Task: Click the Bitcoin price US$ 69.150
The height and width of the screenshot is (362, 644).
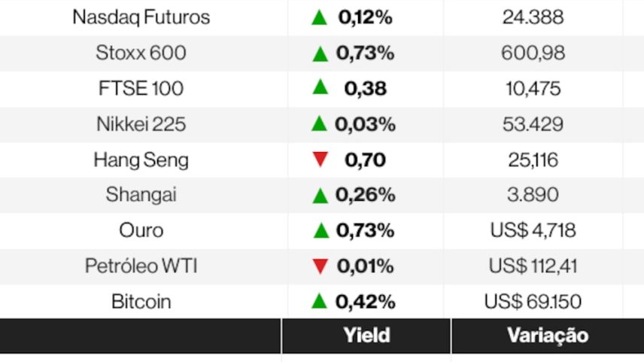Action: (533, 302)
